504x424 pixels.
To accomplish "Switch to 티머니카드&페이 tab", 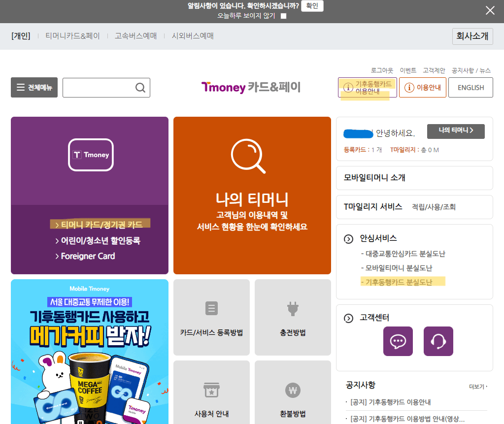I will pyautogui.click(x=72, y=36).
